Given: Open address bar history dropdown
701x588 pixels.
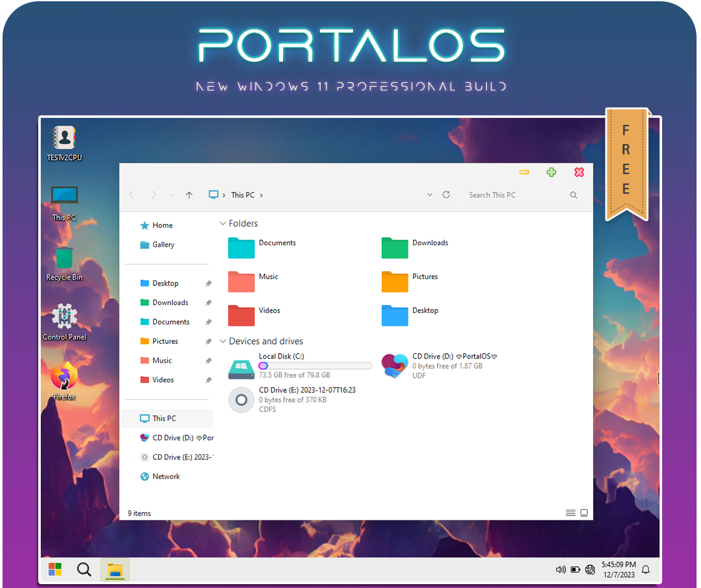Looking at the screenshot, I should [x=430, y=195].
